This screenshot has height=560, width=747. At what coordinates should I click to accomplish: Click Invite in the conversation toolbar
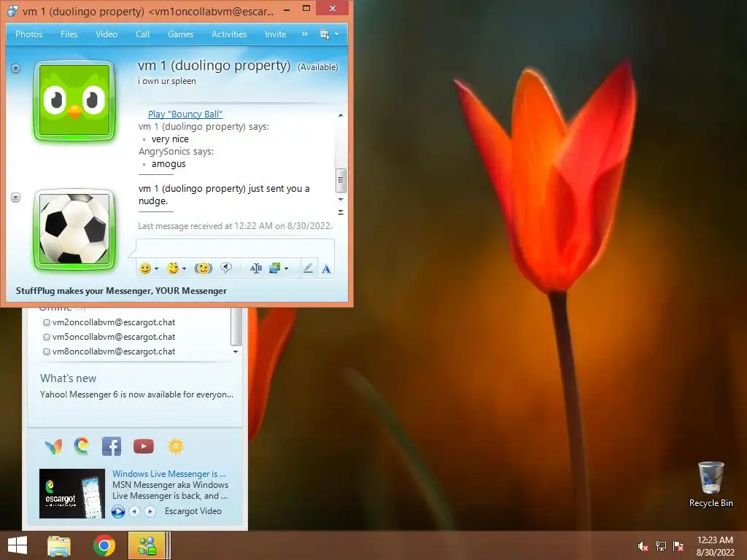tap(275, 34)
